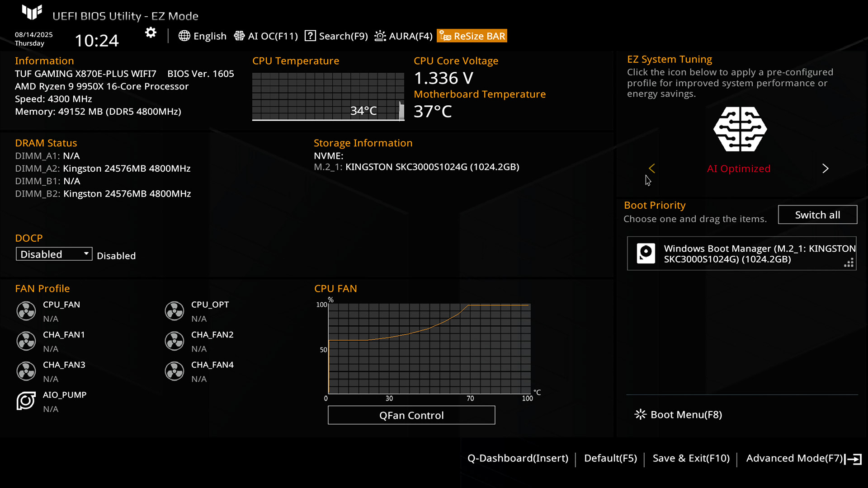This screenshot has height=488, width=868.
Task: Click the Switch all button
Action: coord(817,215)
